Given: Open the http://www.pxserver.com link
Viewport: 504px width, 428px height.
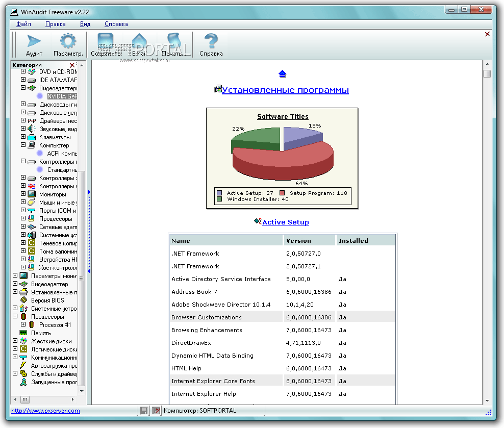Looking at the screenshot, I should point(45,411).
